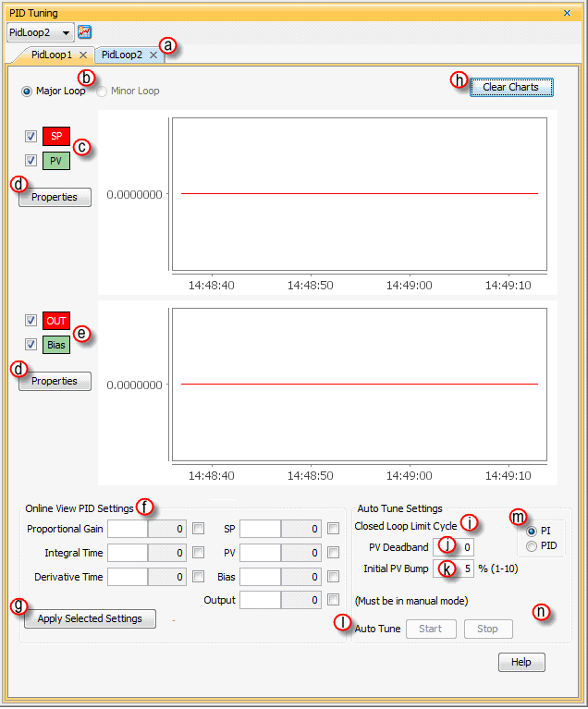588x709 pixels.
Task: Click the chart icon beside the PidLoop2 dropdown
Action: tap(85, 32)
